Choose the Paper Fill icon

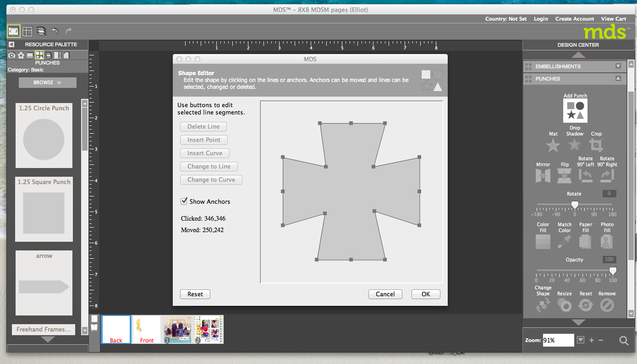coord(586,241)
